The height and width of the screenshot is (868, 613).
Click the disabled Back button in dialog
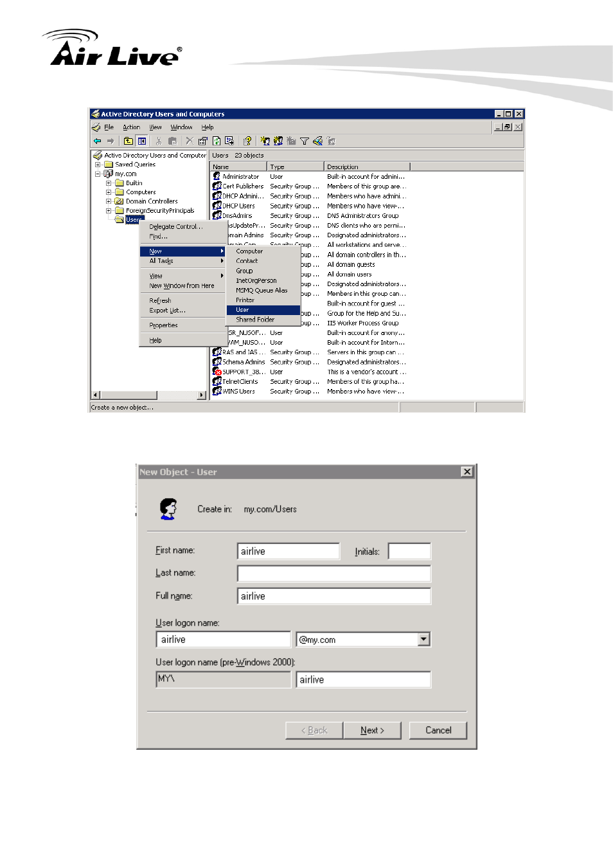point(314,730)
